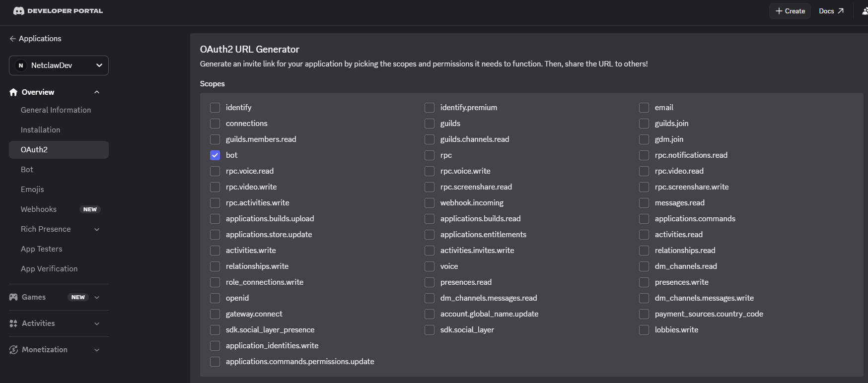
Task: Click the Monetization section label
Action: tap(45, 350)
